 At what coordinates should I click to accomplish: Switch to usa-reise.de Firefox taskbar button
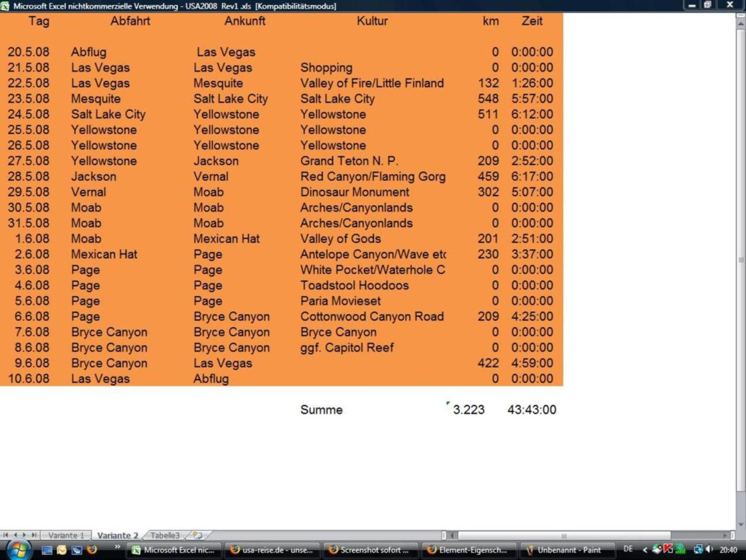pyautogui.click(x=272, y=550)
